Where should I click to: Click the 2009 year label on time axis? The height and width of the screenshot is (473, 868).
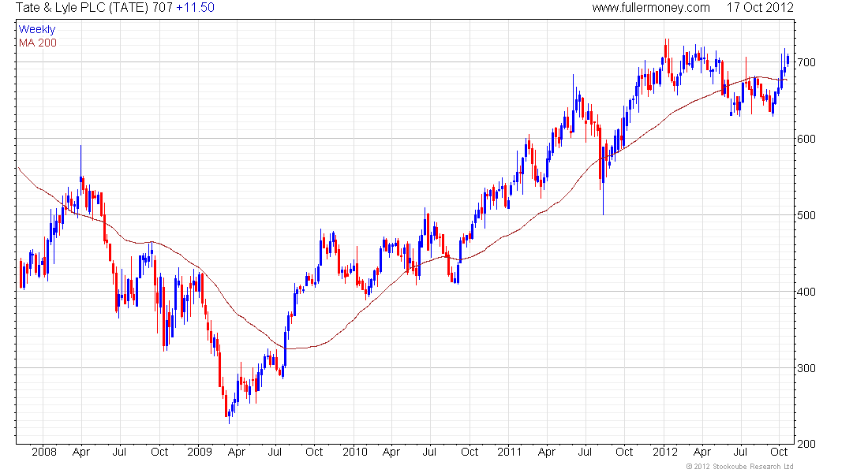(200, 452)
